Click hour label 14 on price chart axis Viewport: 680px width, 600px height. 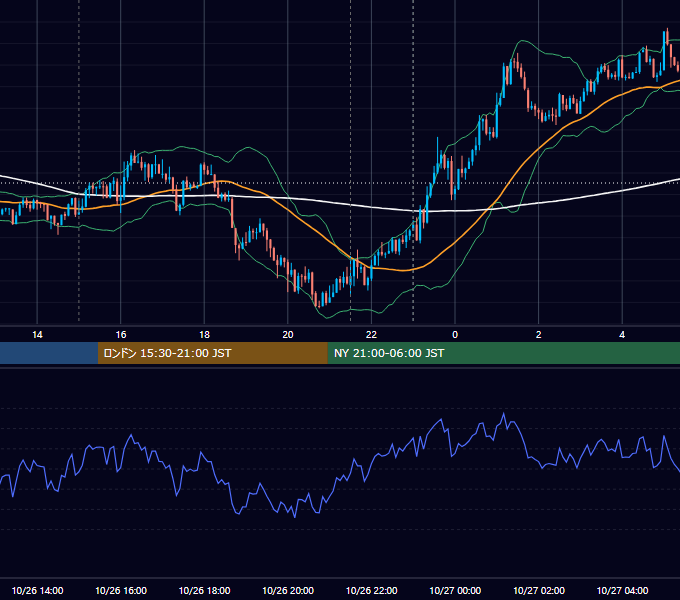point(37,335)
